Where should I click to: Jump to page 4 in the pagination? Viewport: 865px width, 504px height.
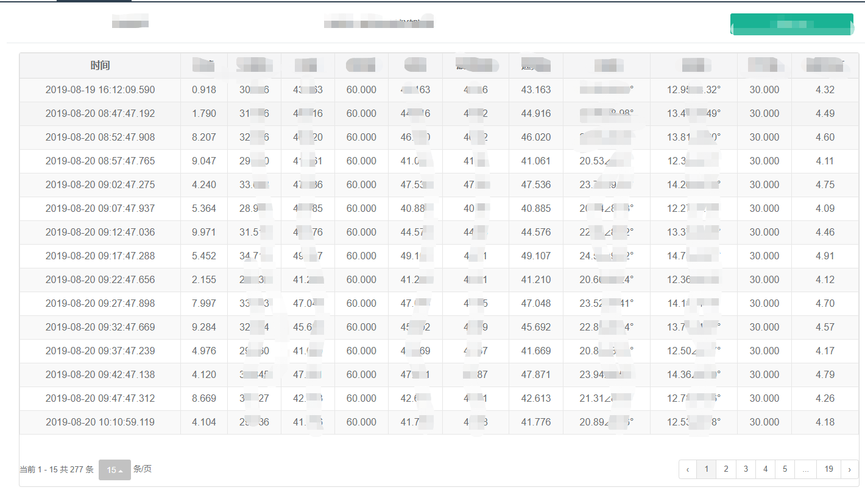click(x=765, y=469)
